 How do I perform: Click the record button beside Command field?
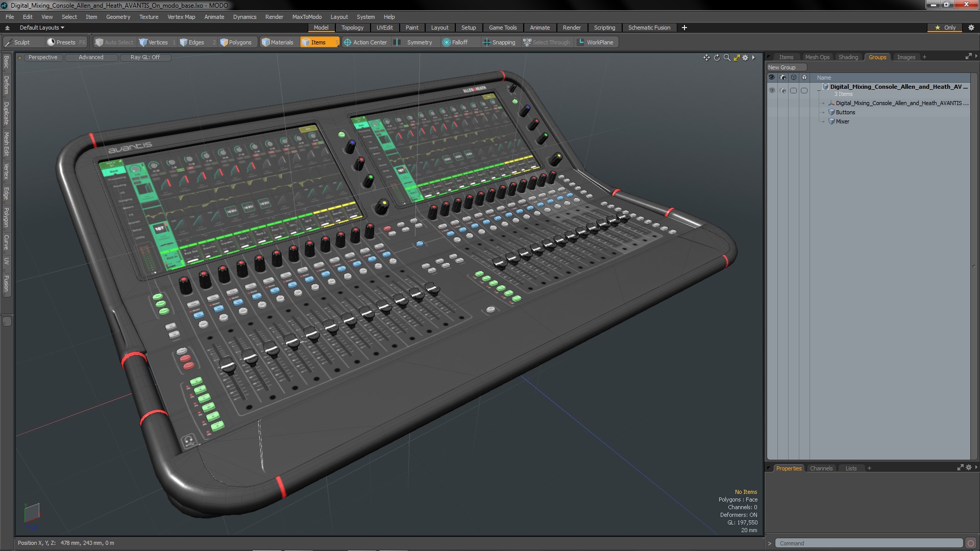point(971,543)
